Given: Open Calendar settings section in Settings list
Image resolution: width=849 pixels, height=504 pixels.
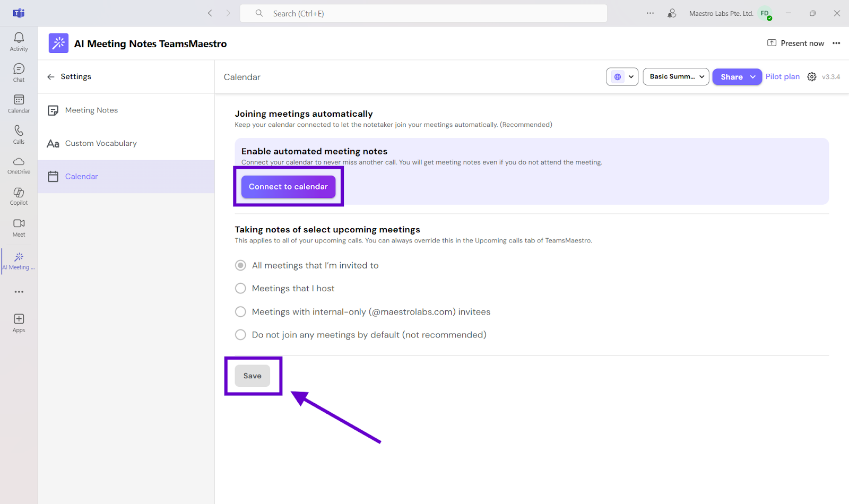Looking at the screenshot, I should click(126, 177).
